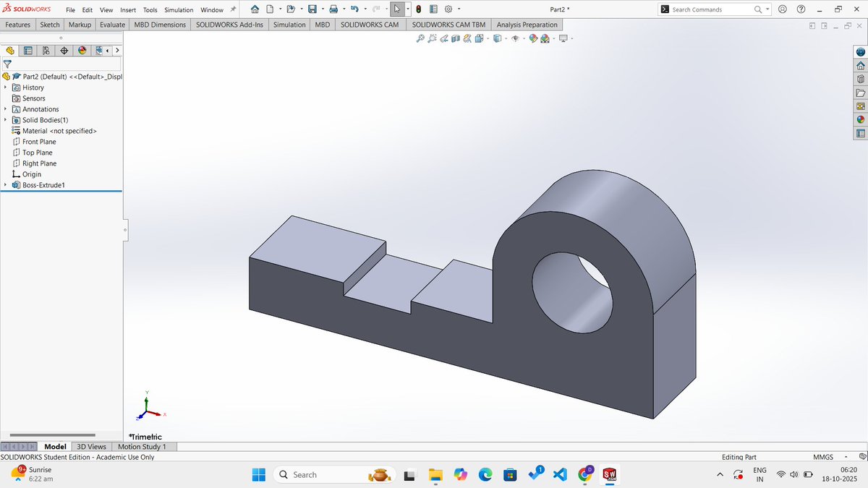Open the Insert menu
The image size is (868, 488).
click(x=128, y=10)
